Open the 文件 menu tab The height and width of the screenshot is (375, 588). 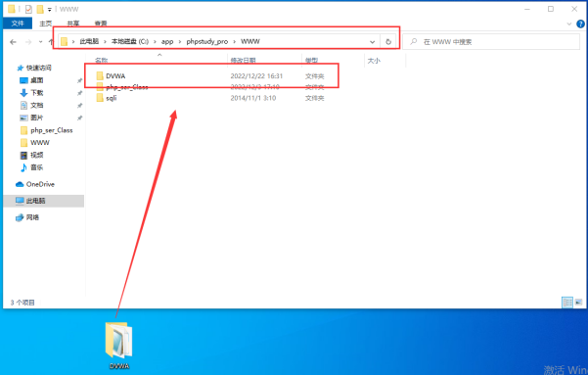[18, 23]
